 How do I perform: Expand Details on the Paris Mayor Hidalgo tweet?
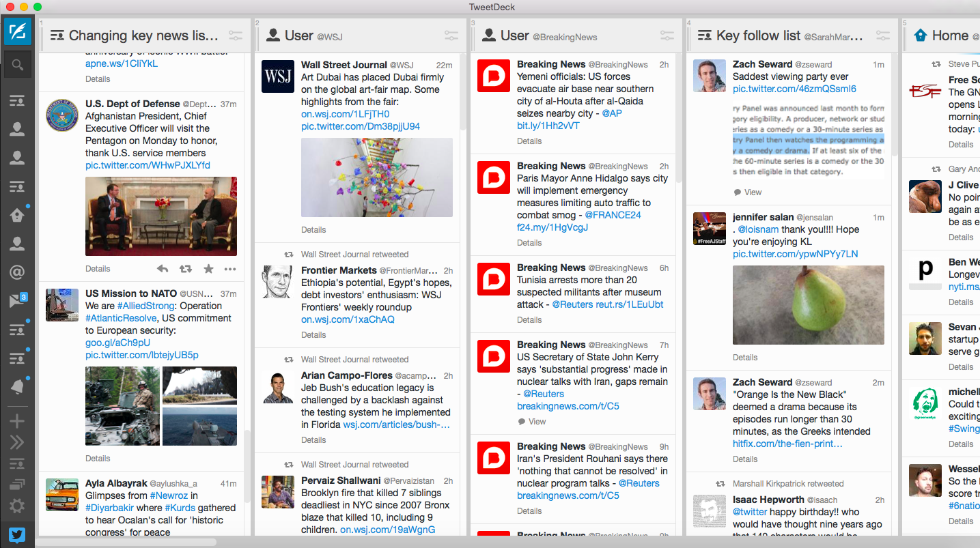[529, 243]
